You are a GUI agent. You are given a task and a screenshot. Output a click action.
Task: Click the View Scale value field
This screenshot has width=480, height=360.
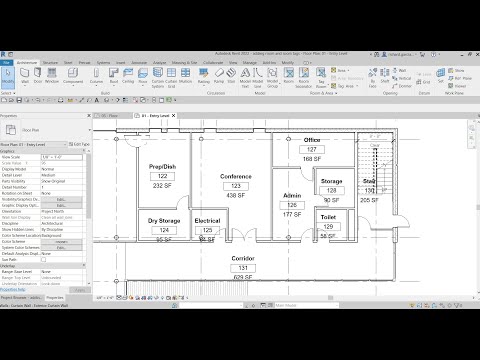tap(61, 157)
